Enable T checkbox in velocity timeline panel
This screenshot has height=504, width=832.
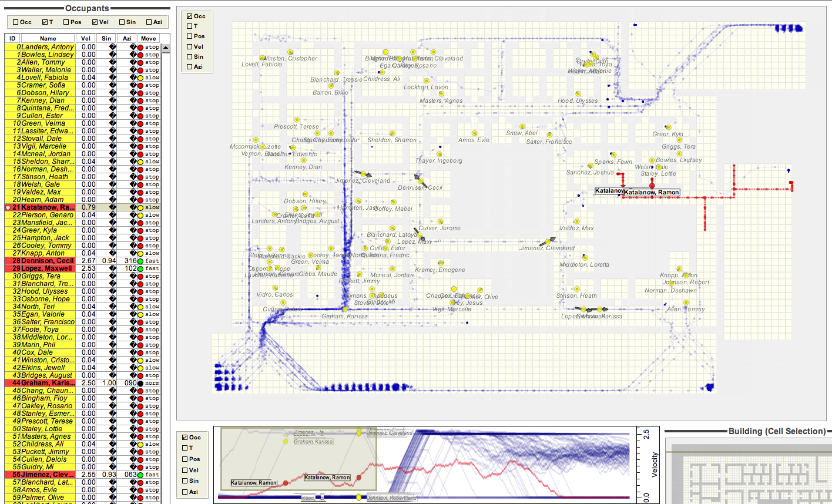(185, 448)
